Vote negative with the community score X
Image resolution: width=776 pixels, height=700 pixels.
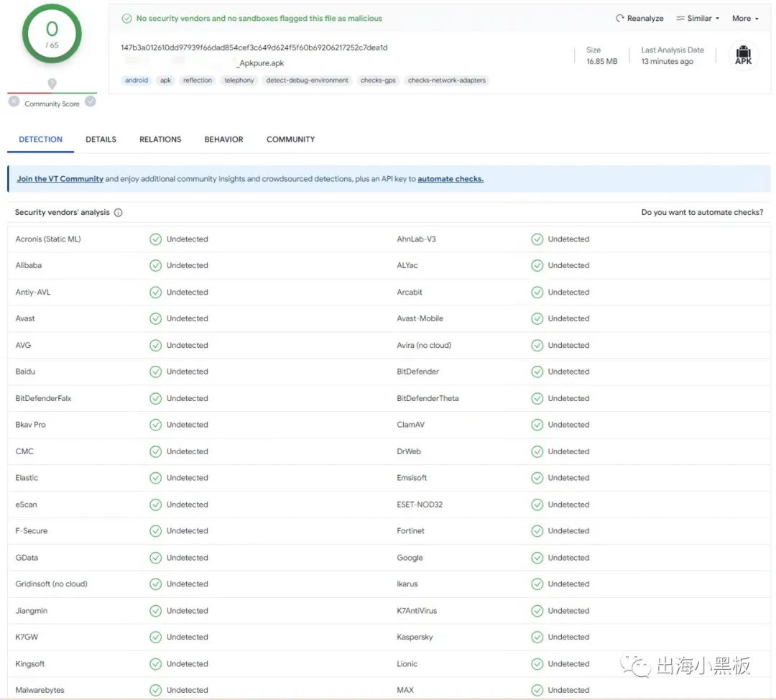point(14,101)
